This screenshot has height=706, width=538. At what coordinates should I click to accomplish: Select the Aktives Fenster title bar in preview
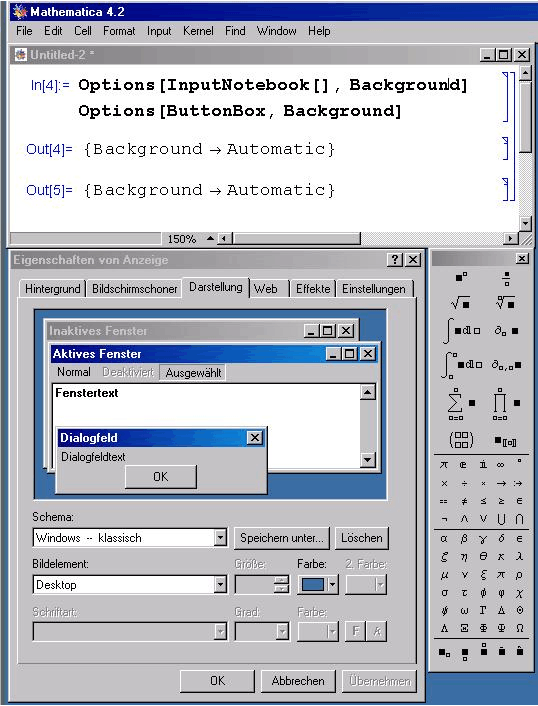214,354
